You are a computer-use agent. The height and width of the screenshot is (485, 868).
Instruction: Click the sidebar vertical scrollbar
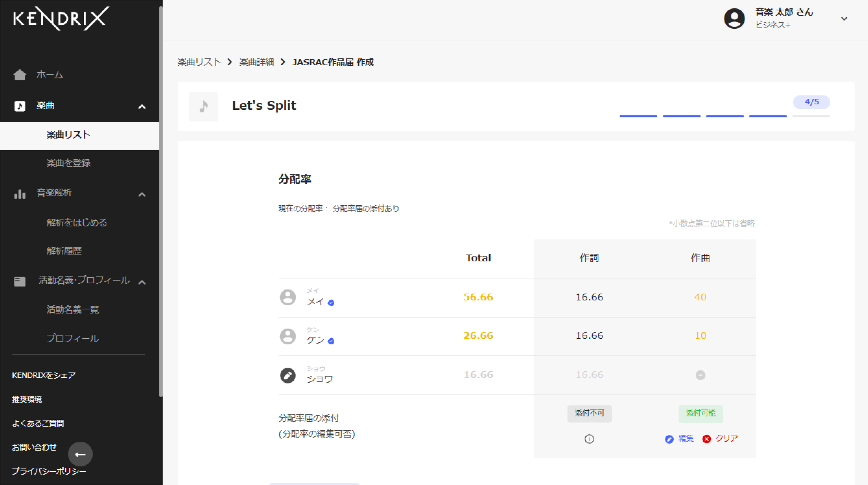pyautogui.click(x=161, y=202)
